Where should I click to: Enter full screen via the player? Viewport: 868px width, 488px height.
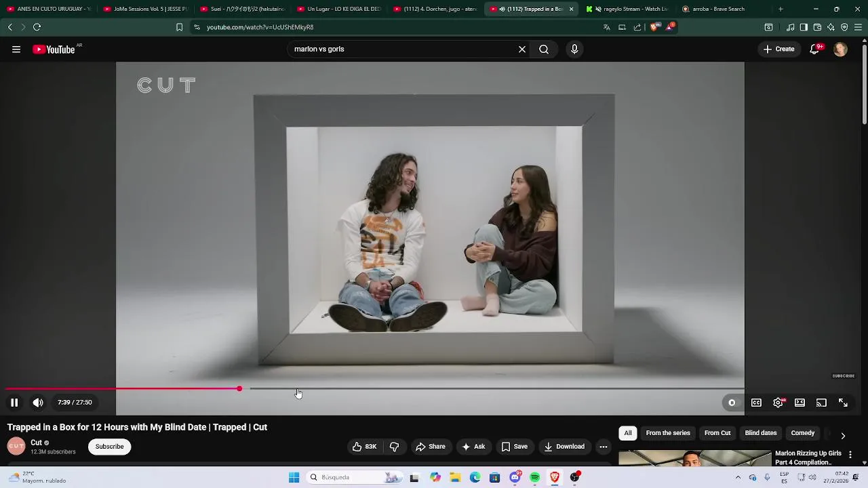coord(843,403)
